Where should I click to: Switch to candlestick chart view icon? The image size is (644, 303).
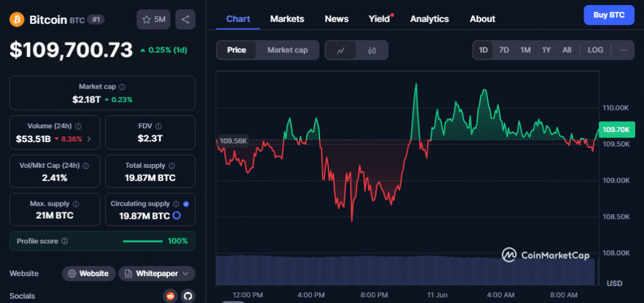coord(372,50)
